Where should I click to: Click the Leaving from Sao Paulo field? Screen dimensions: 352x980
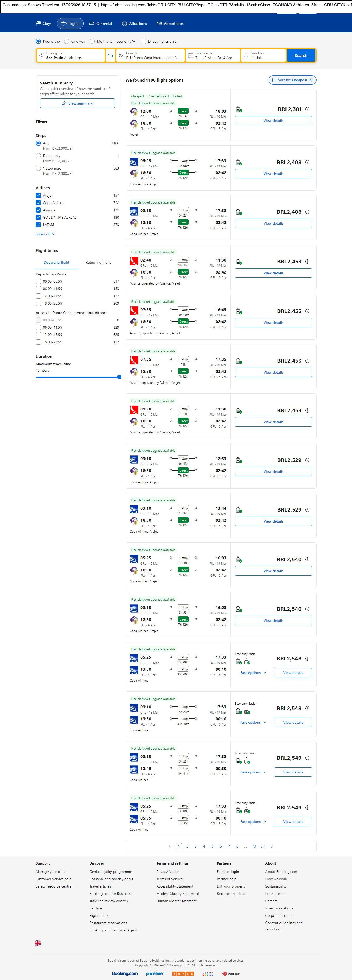[x=71, y=56]
